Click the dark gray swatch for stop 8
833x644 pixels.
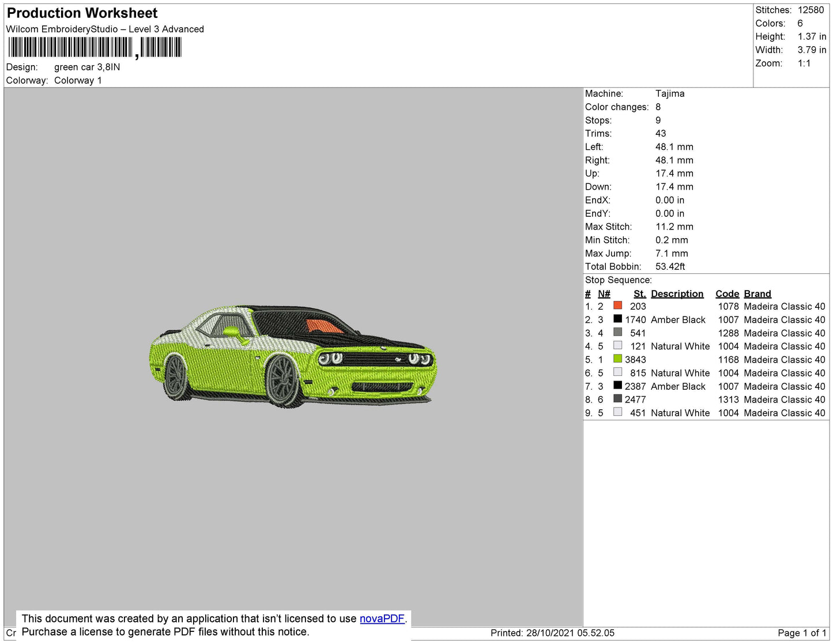pyautogui.click(x=618, y=398)
